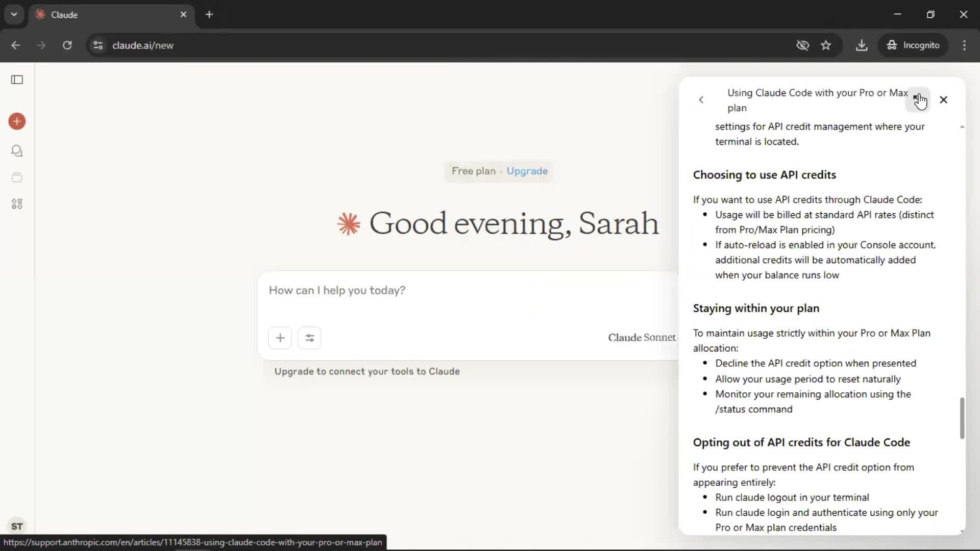
Task: Click the Free plan label
Action: (x=474, y=171)
